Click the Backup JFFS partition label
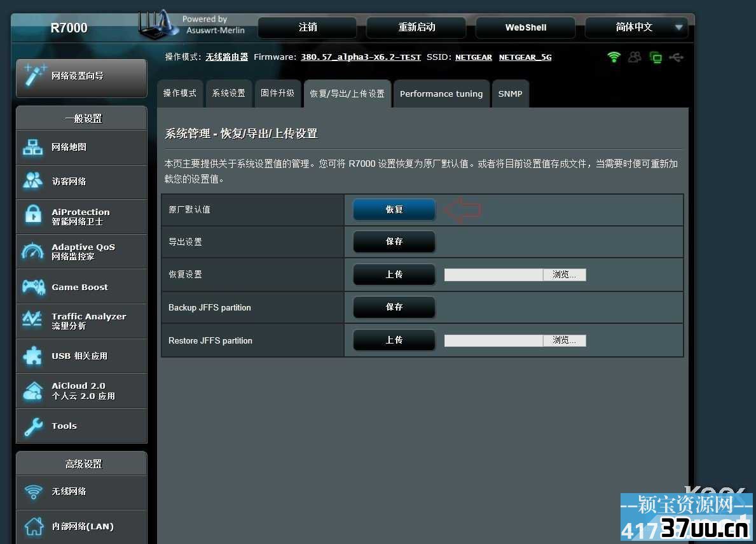The width and height of the screenshot is (756, 544). click(210, 308)
